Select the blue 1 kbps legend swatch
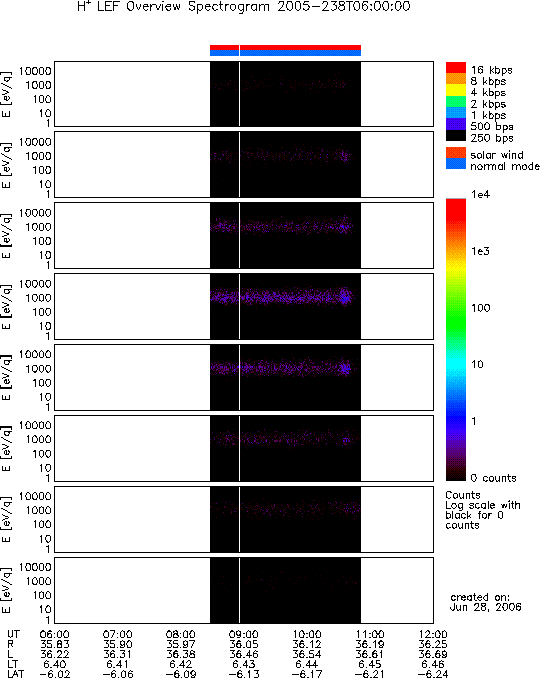The image size is (540, 678). coord(456,112)
